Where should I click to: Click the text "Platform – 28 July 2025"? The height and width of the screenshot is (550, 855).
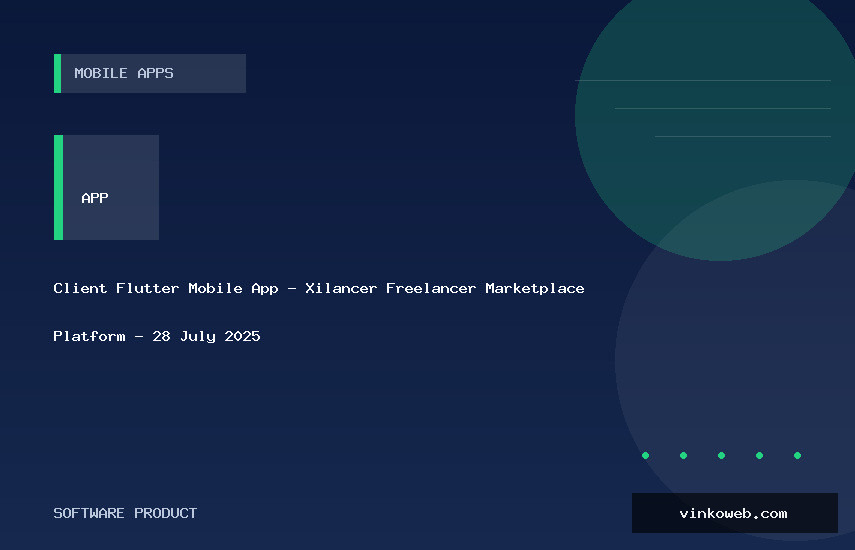point(157,336)
